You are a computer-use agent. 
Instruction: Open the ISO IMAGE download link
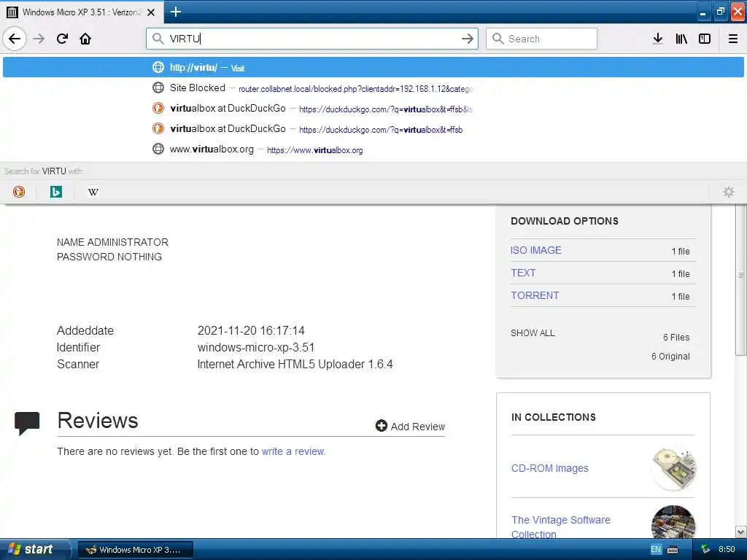[x=536, y=251]
